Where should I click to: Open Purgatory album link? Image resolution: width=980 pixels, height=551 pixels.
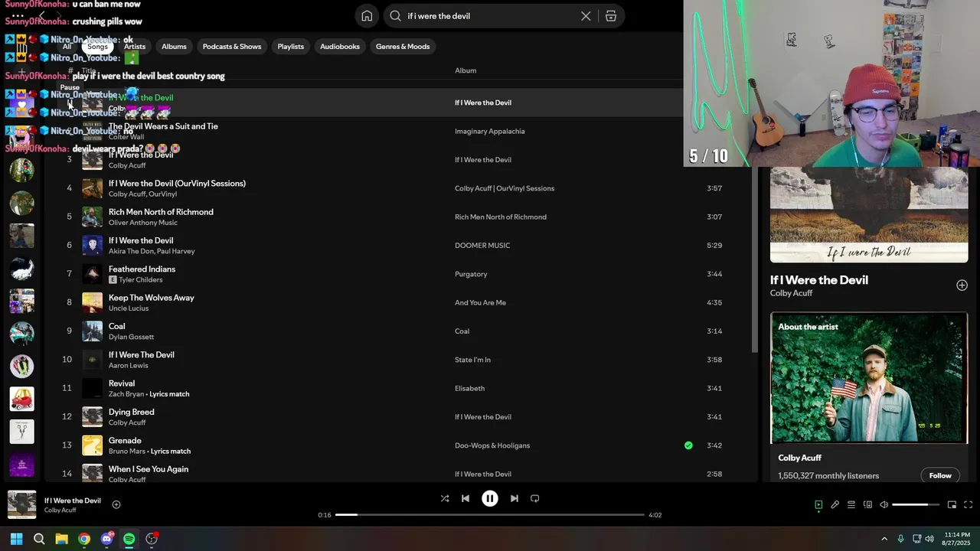(x=471, y=274)
